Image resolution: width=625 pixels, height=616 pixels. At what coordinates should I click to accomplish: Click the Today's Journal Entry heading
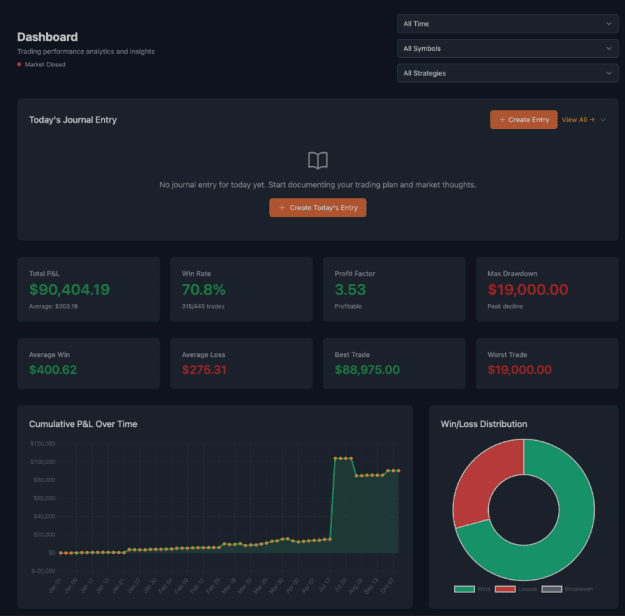[x=73, y=120]
